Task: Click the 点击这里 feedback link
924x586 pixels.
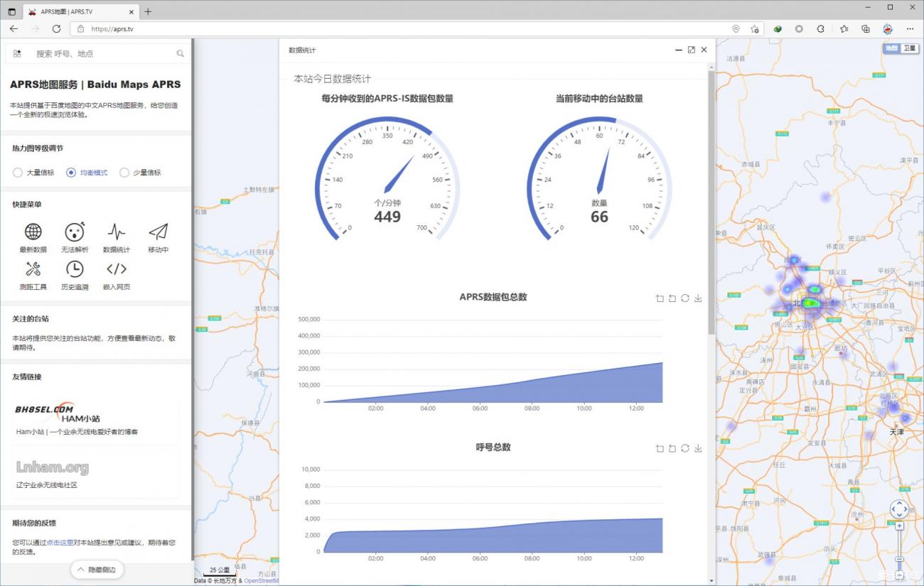Action: [x=60, y=543]
